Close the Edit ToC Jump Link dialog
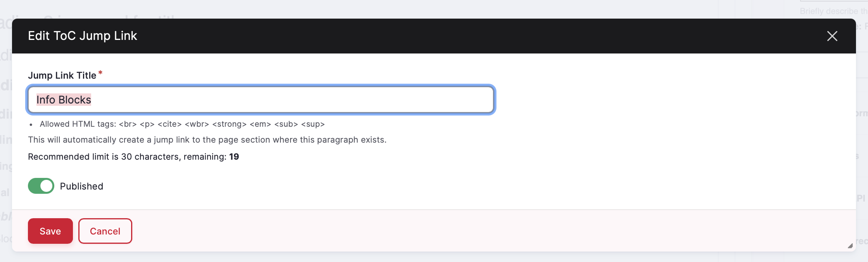The width and height of the screenshot is (868, 262). [x=832, y=36]
